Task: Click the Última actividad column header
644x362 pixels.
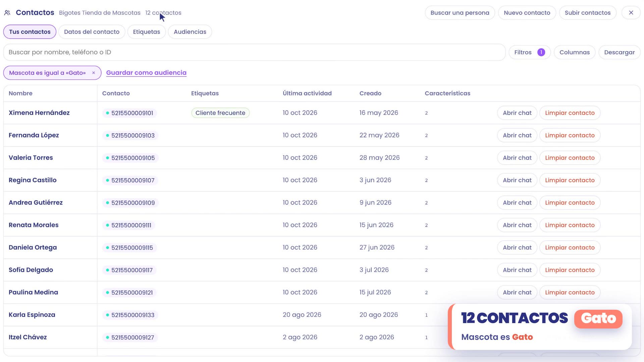Action: [307, 94]
